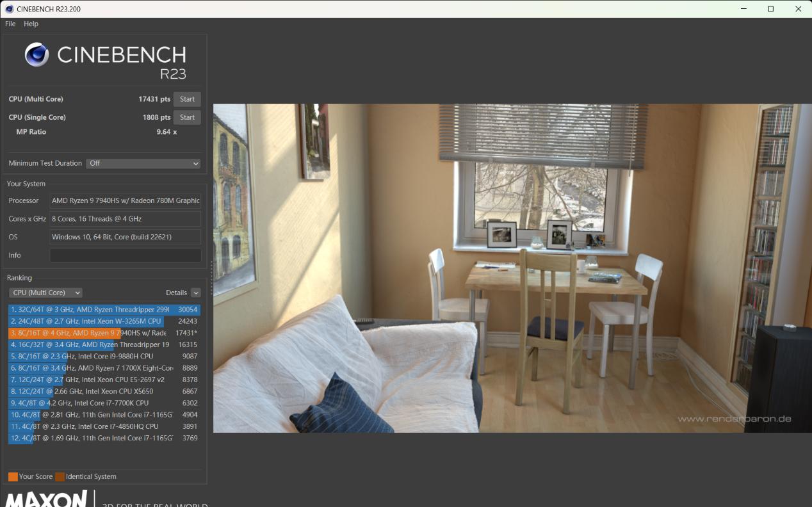The height and width of the screenshot is (507, 812).
Task: Open the File menu
Action: click(10, 24)
